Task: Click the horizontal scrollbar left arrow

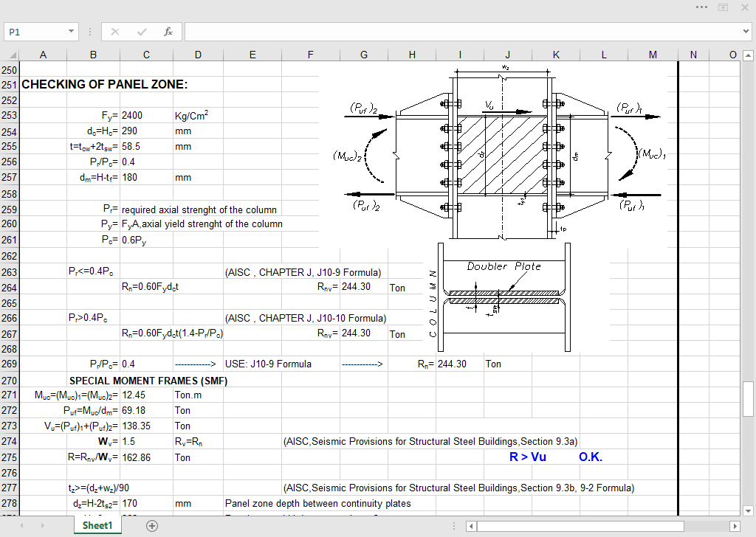Action: click(x=472, y=526)
